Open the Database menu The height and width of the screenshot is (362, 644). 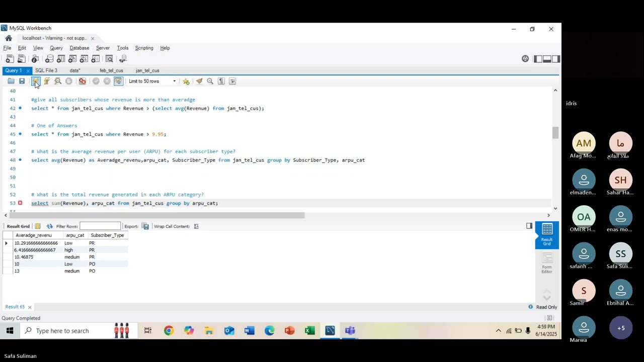pyautogui.click(x=79, y=48)
